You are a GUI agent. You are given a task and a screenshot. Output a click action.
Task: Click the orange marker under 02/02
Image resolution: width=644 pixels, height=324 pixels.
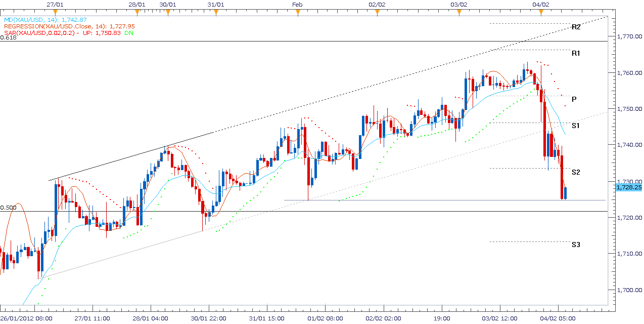(377, 13)
